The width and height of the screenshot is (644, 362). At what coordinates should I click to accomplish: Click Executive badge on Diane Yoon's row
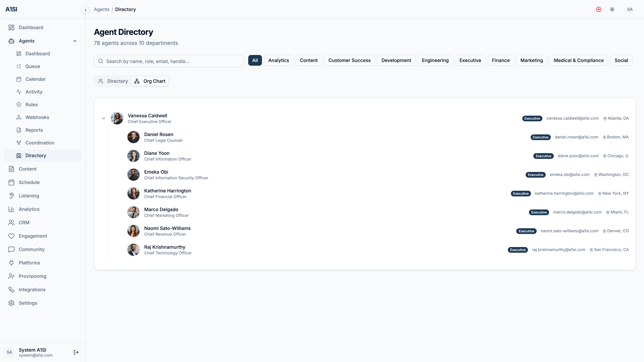tap(543, 156)
